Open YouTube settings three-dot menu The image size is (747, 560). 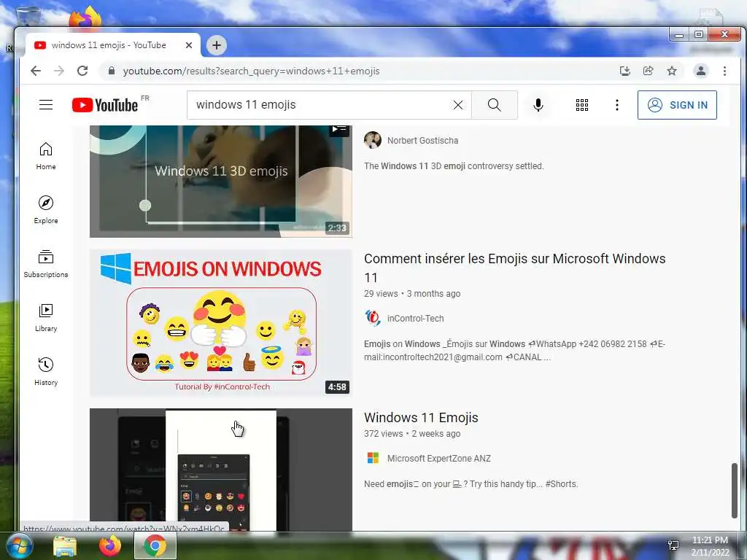(x=617, y=105)
